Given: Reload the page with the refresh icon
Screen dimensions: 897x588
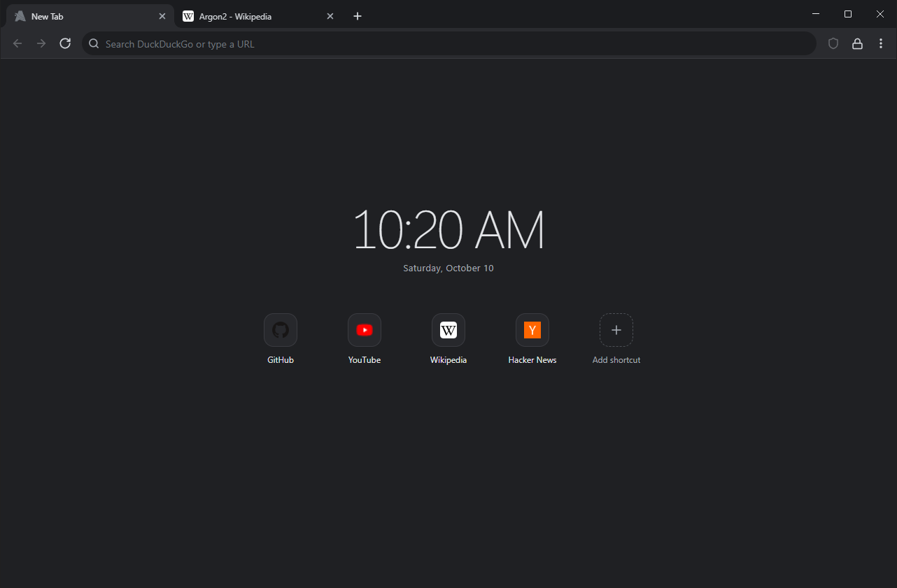Looking at the screenshot, I should [65, 43].
